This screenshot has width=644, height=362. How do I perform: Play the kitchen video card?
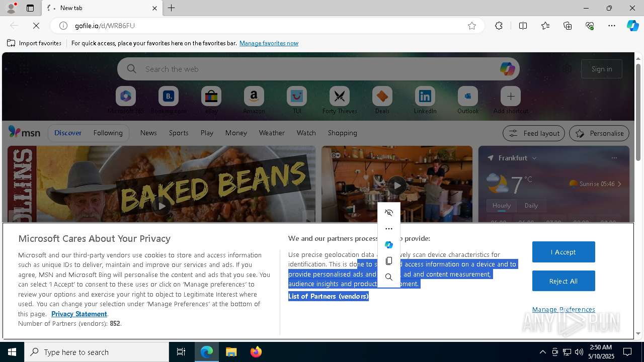click(397, 186)
